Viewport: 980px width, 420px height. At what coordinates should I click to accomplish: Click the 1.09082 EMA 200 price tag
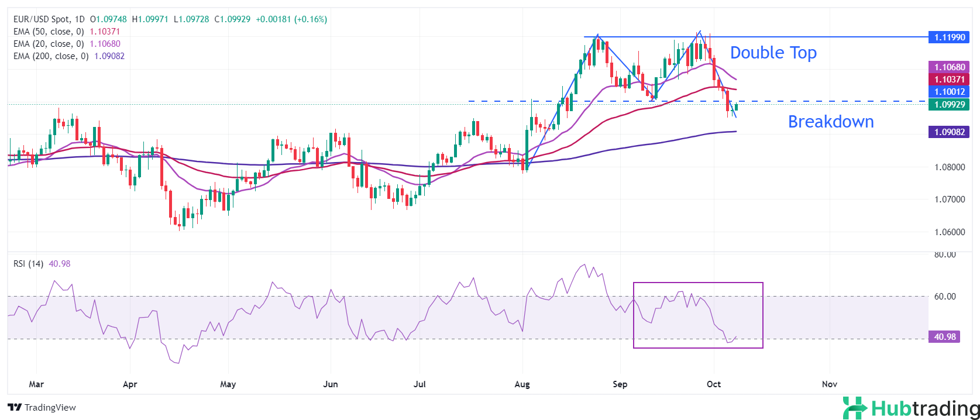tap(948, 132)
